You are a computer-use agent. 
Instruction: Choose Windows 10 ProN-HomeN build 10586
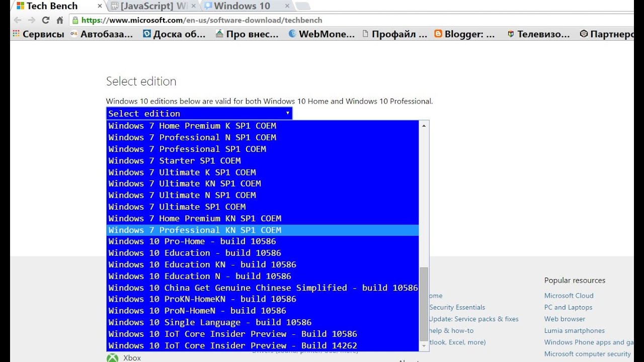(x=263, y=311)
